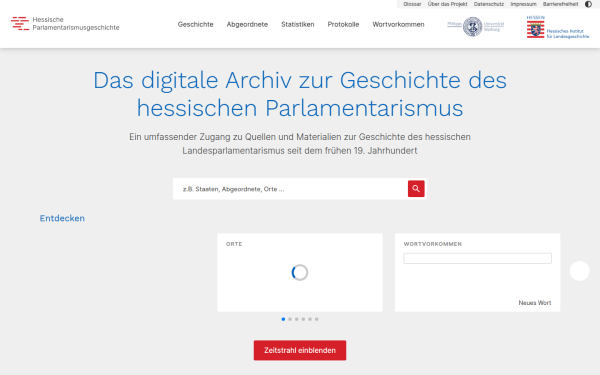Image resolution: width=600 pixels, height=375 pixels.
Task: Click the round carousel next button
Action: [579, 271]
